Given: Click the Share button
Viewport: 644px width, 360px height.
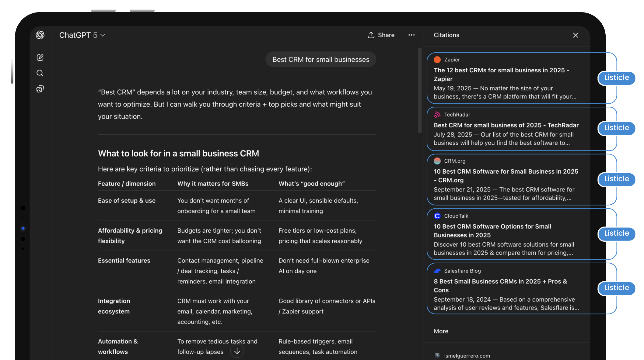Looking at the screenshot, I should (381, 35).
